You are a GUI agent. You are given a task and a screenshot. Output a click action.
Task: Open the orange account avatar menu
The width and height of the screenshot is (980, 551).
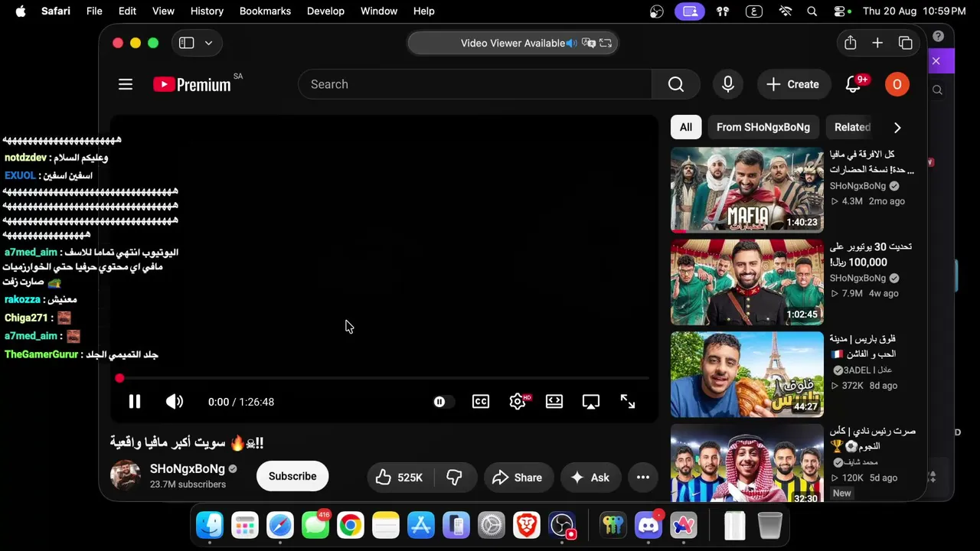pos(897,84)
